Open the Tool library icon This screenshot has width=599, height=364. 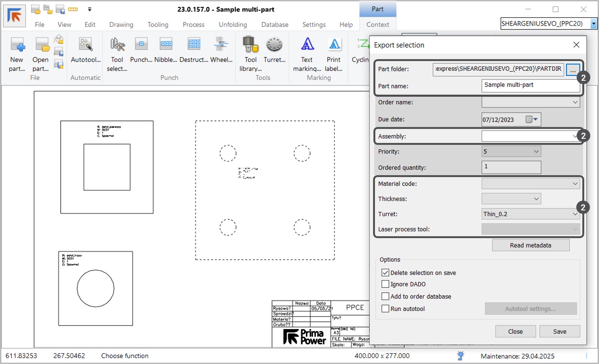[250, 45]
